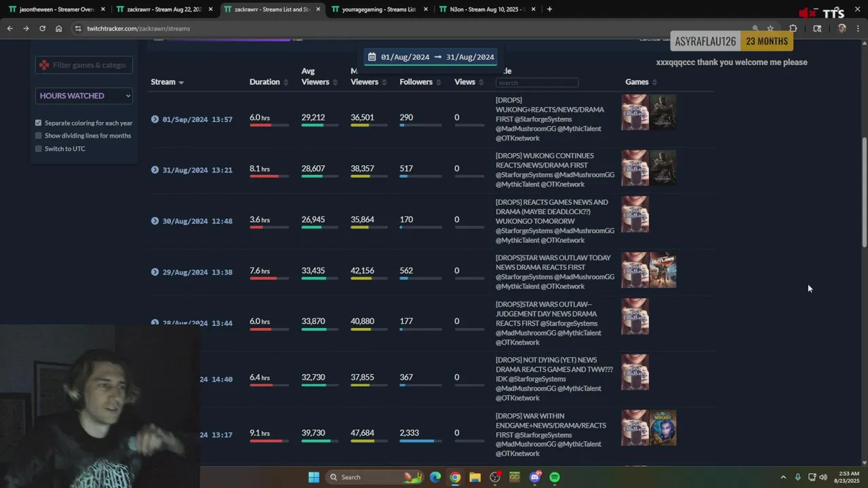Screen dimensions: 868x488
Task: Click the browser home button
Action: pos(58,28)
